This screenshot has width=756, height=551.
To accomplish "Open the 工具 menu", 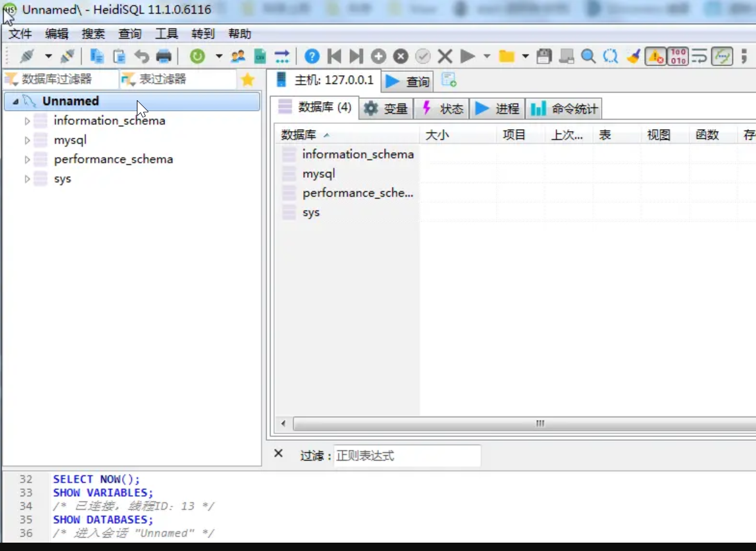I will [167, 34].
